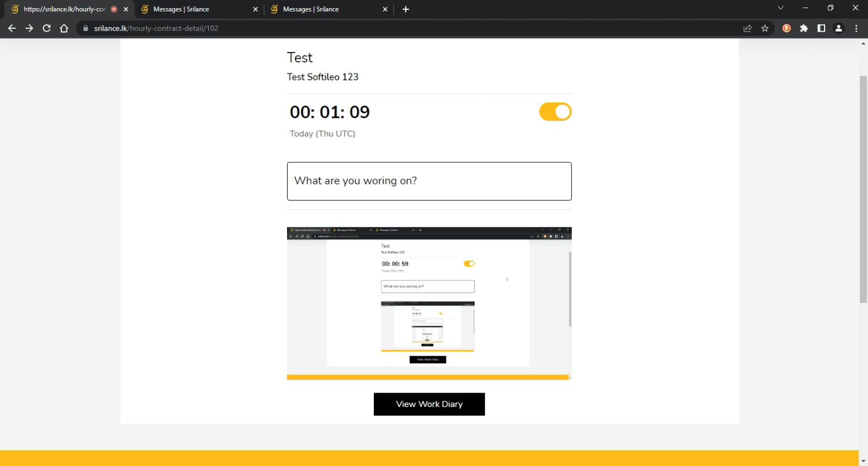The image size is (868, 466).
Task: Open the captured screenshot thumbnail
Action: coord(429,303)
